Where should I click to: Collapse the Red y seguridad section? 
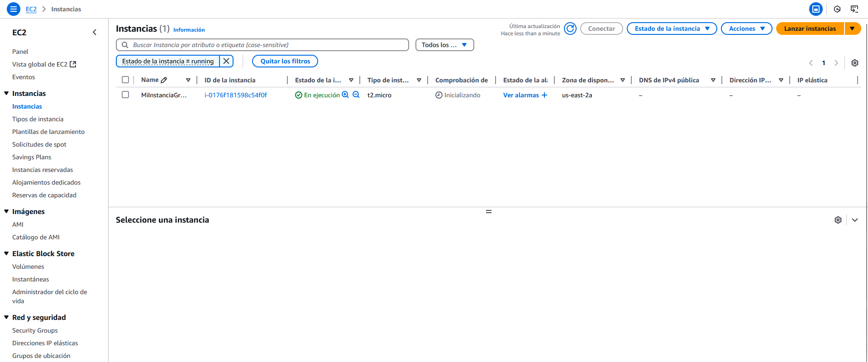(6, 317)
